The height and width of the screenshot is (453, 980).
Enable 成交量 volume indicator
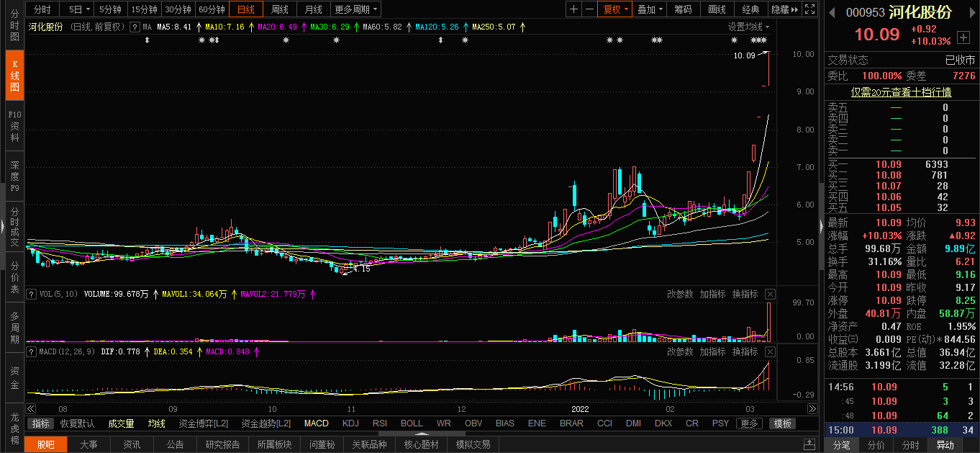pyautogui.click(x=121, y=423)
